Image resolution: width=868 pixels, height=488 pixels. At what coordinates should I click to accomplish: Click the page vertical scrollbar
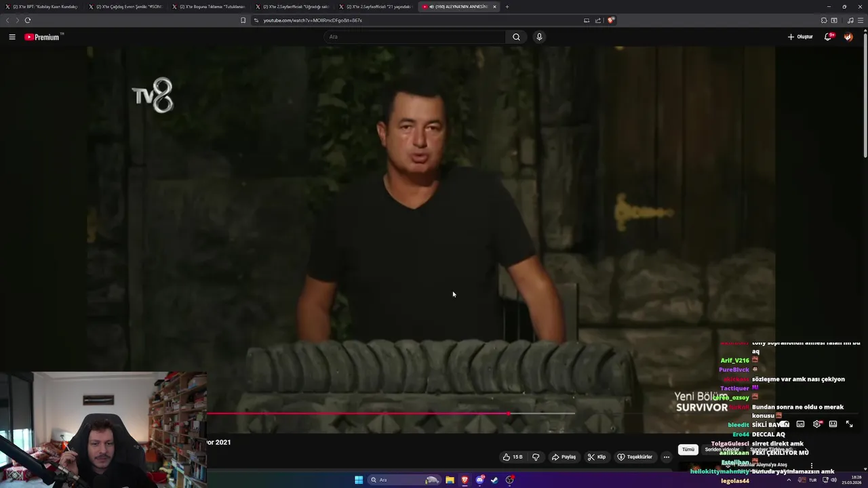click(x=865, y=95)
